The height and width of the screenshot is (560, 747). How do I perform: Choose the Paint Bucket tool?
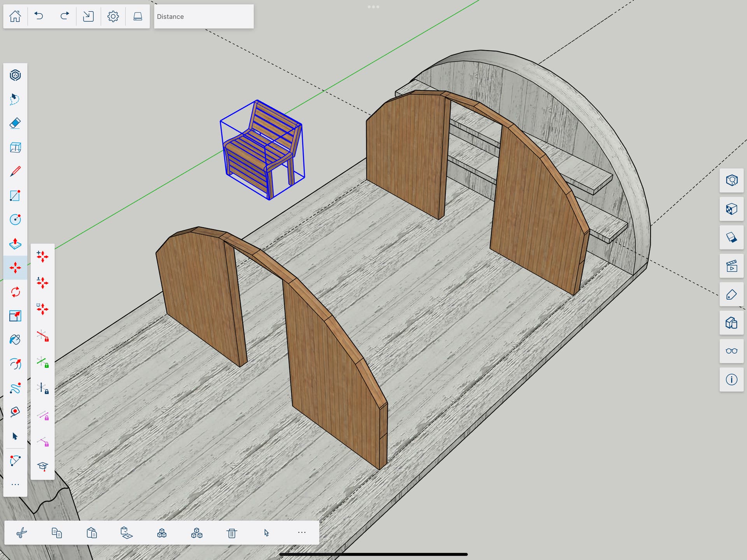click(x=15, y=340)
